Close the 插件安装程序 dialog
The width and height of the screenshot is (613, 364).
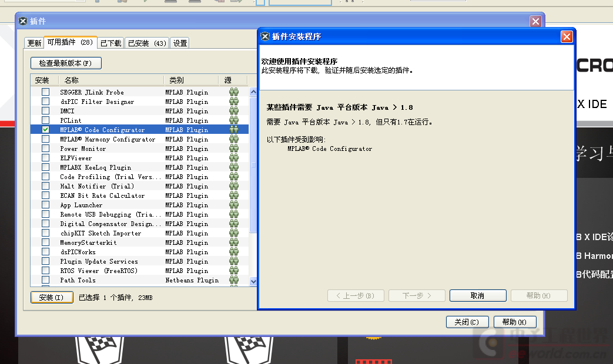[567, 37]
